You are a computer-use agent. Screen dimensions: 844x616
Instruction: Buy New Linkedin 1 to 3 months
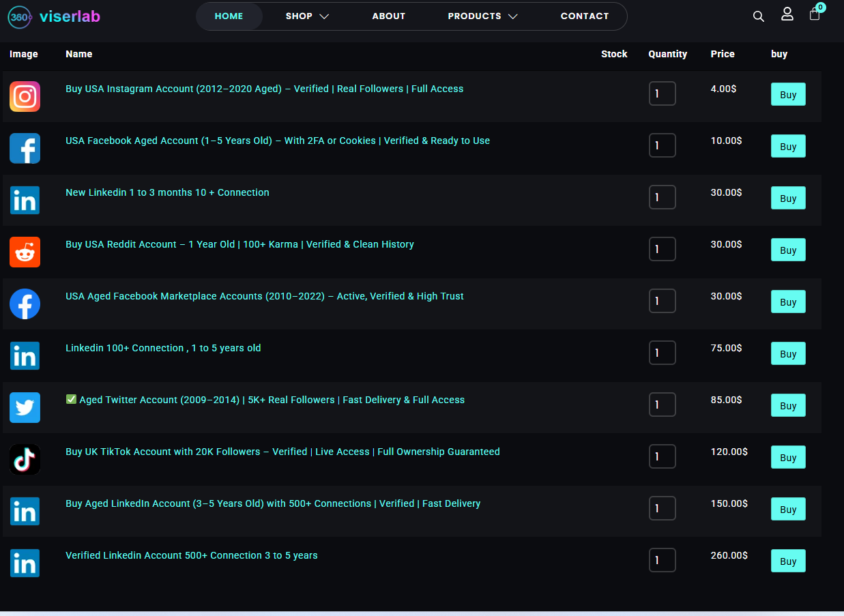pyautogui.click(x=788, y=199)
